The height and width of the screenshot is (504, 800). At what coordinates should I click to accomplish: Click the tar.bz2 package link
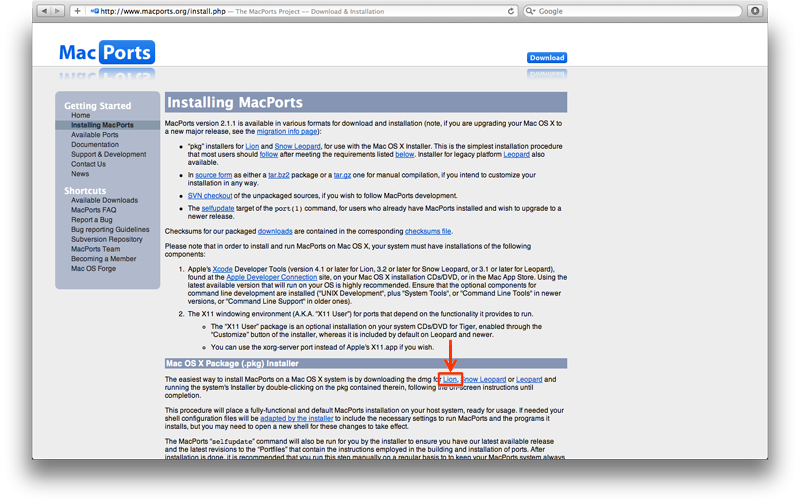coord(279,175)
